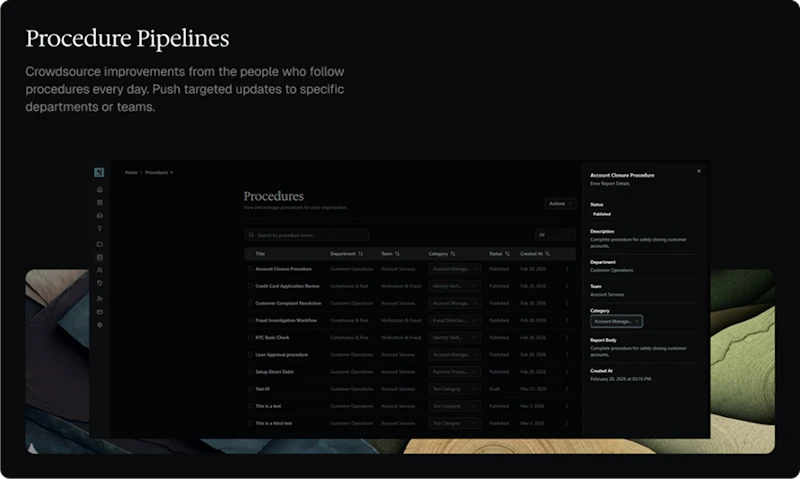Open category dropdown in Credit Card Application row

(x=455, y=286)
